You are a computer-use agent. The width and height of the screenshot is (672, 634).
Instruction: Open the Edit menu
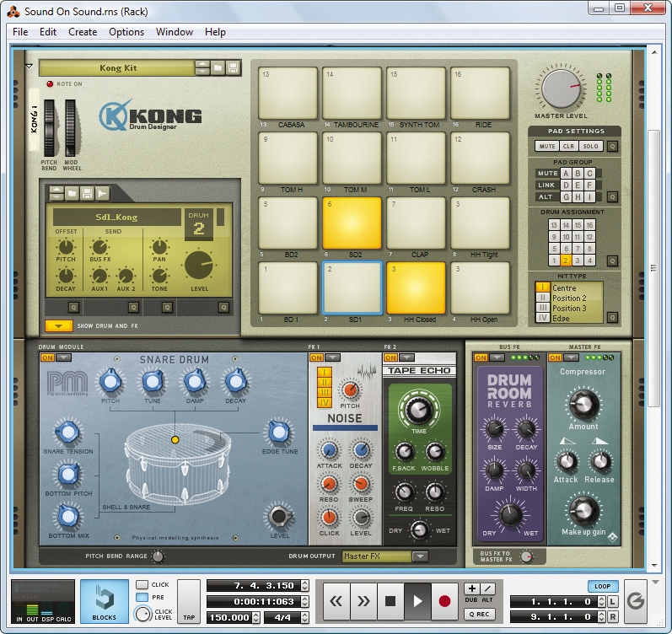[x=48, y=32]
